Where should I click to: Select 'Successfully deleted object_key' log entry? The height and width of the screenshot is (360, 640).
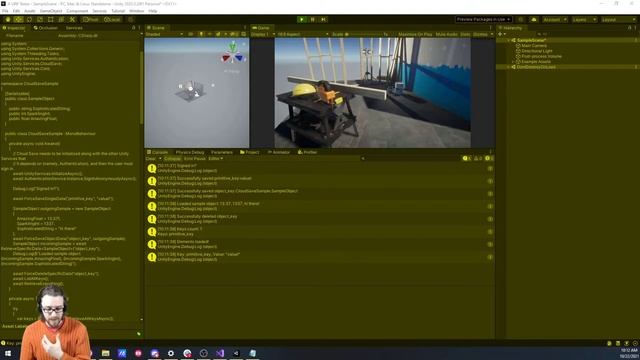pos(320,219)
